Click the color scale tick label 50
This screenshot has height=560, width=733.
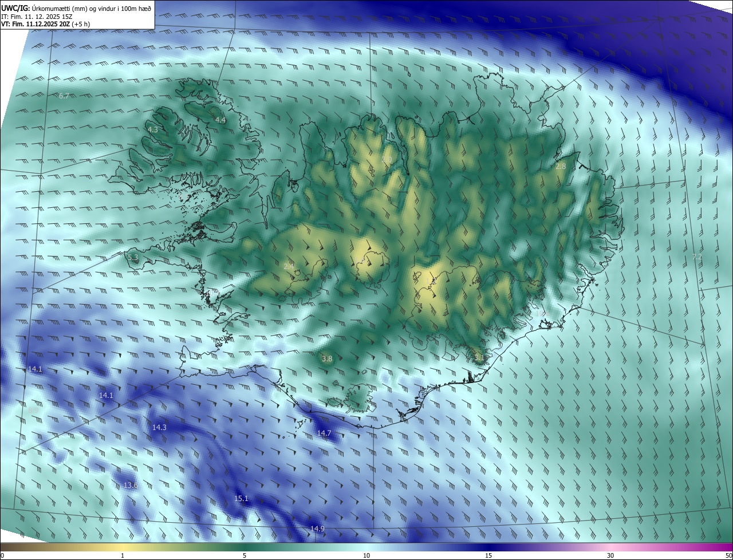pyautogui.click(x=728, y=555)
